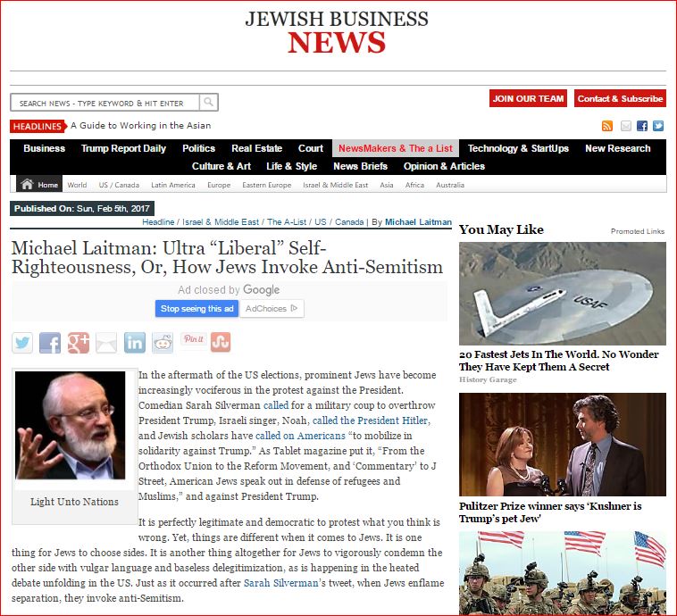677x616 pixels.
Task: Share the article on Google Plus
Action: pos(78,343)
